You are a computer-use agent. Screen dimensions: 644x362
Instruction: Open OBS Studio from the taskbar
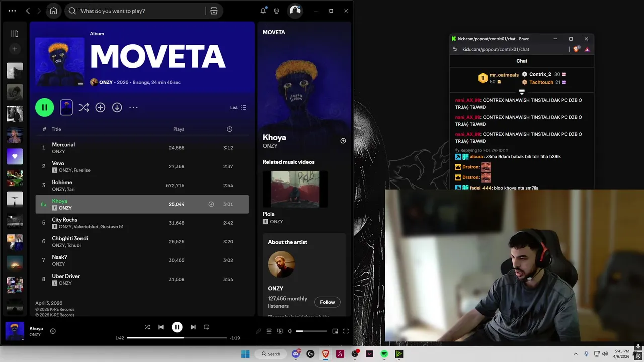coord(355,354)
